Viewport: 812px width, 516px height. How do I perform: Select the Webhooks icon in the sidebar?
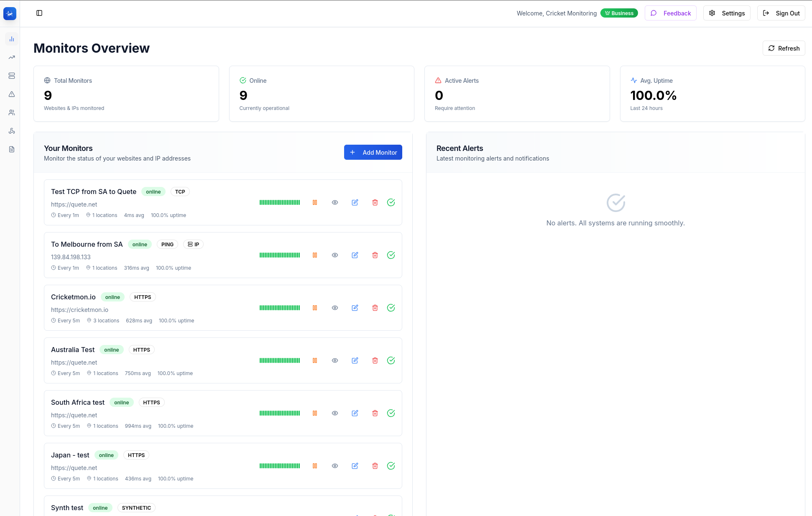click(x=11, y=131)
